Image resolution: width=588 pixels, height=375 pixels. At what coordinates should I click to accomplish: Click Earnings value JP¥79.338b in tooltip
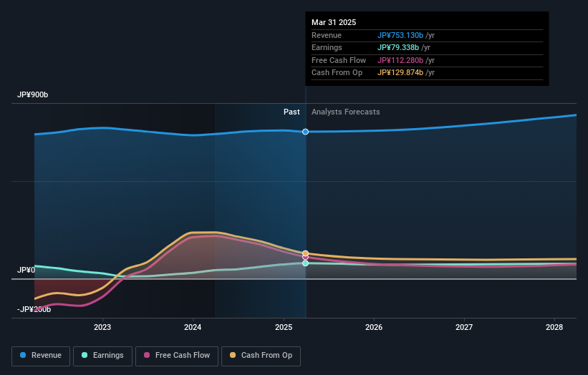[398, 47]
